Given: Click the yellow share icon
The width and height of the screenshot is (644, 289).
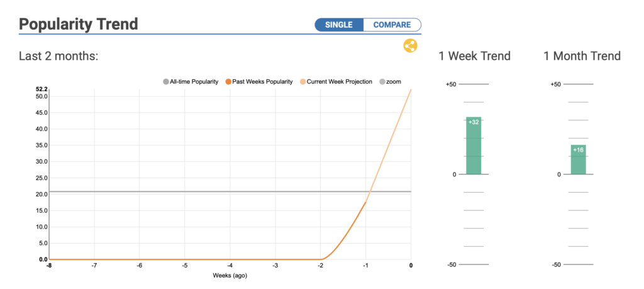Looking at the screenshot, I should (410, 45).
